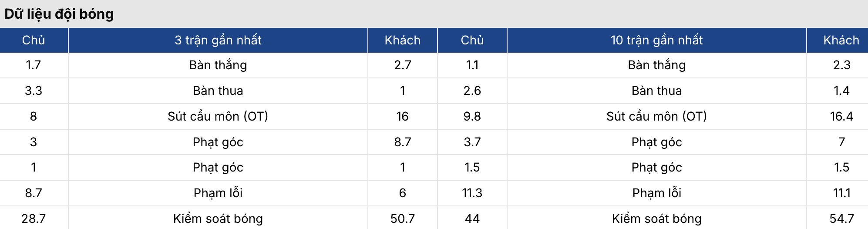Image resolution: width=868 pixels, height=229 pixels.
Task: Click "Kiểm soát bóng" under 3 trận gần nhất
Action: pos(218,219)
